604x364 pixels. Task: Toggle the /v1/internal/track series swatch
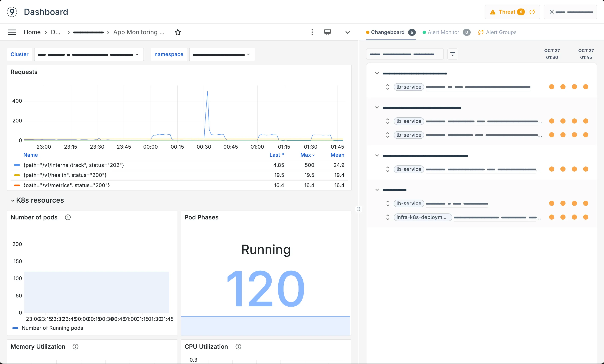tap(17, 165)
